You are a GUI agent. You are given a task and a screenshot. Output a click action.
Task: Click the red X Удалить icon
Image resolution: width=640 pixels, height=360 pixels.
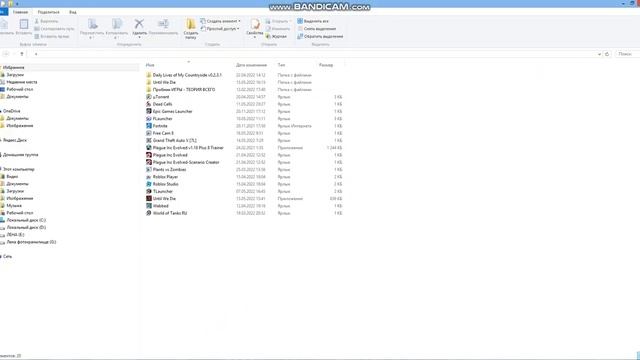(139, 24)
